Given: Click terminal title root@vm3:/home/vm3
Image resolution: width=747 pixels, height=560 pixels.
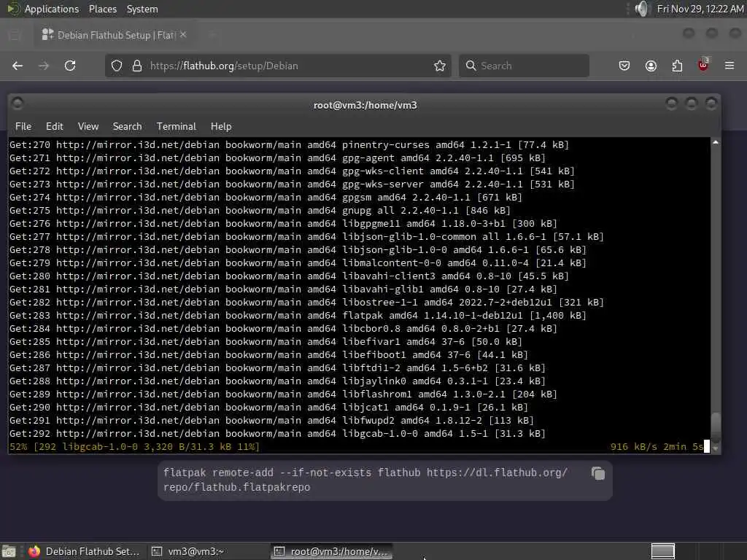Looking at the screenshot, I should tap(365, 105).
